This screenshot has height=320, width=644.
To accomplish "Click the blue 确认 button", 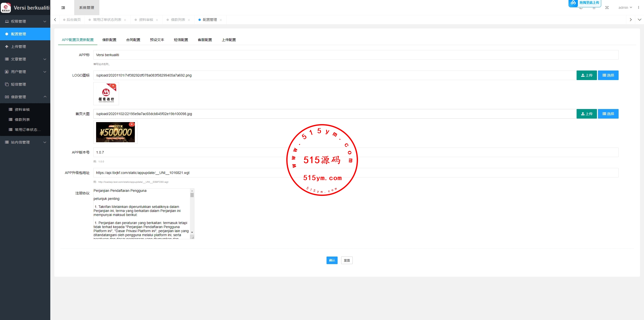I will point(332,260).
